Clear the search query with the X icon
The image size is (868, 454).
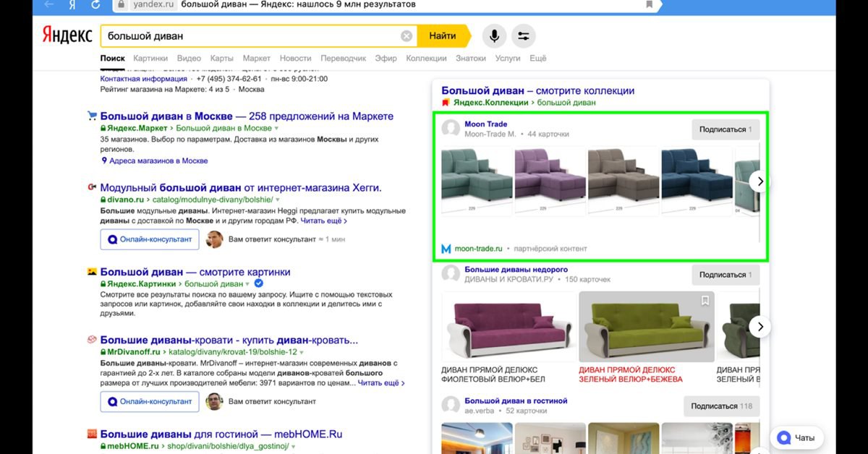click(407, 36)
